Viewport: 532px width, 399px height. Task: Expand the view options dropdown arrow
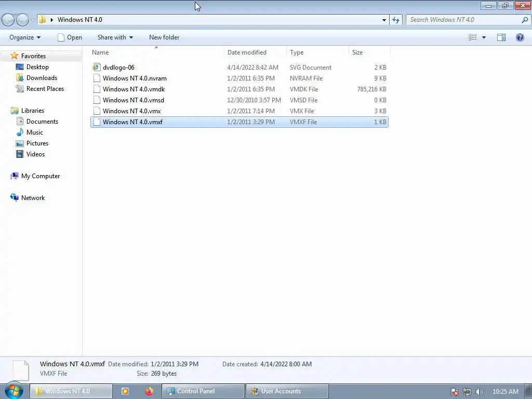pos(484,37)
